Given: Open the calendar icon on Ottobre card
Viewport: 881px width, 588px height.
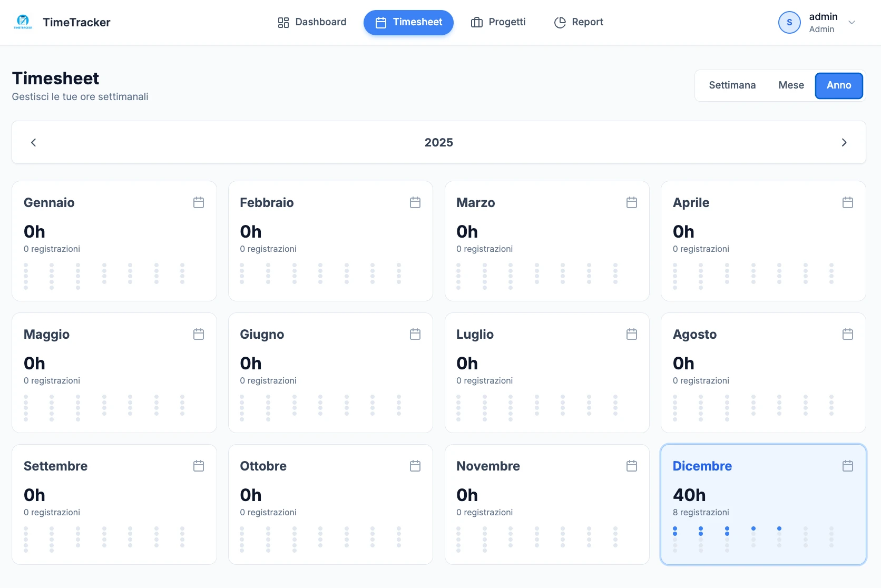Looking at the screenshot, I should [x=415, y=466].
